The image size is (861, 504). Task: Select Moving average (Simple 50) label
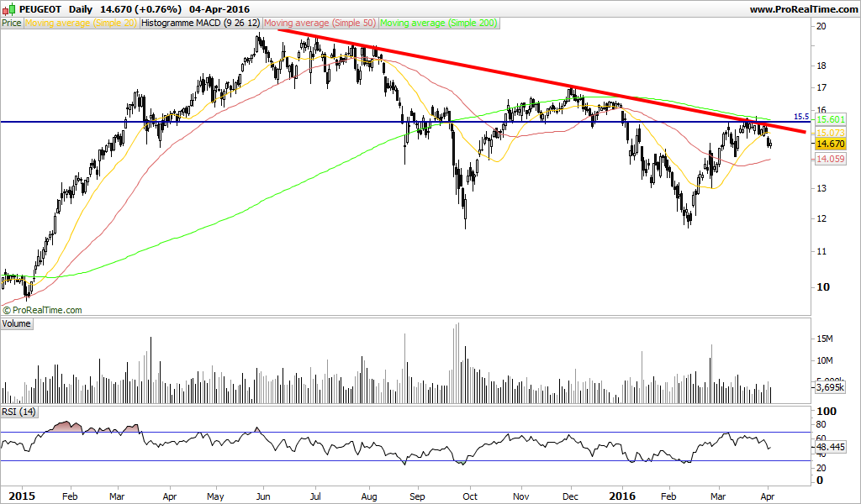click(320, 23)
